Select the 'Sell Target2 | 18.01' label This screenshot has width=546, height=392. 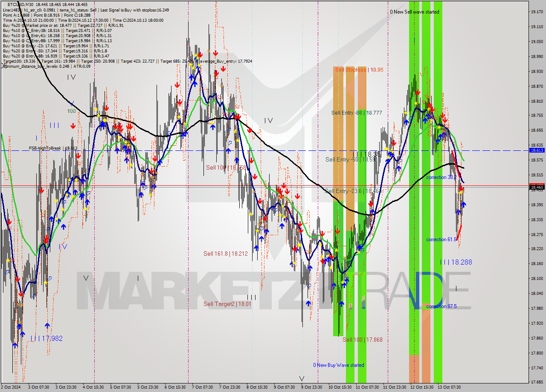[227, 304]
